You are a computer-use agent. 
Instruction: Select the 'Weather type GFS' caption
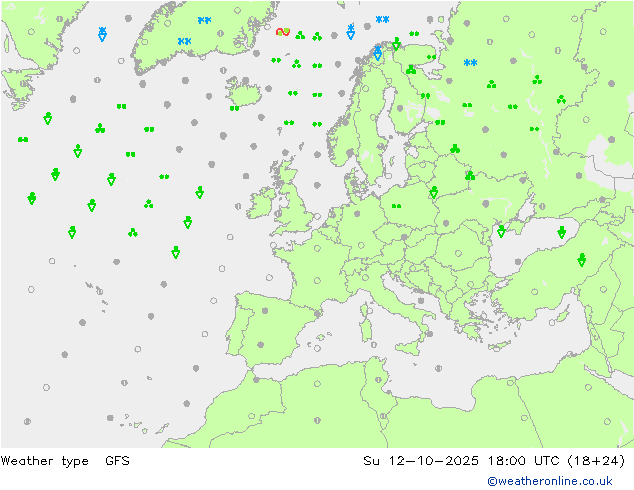tap(65, 461)
